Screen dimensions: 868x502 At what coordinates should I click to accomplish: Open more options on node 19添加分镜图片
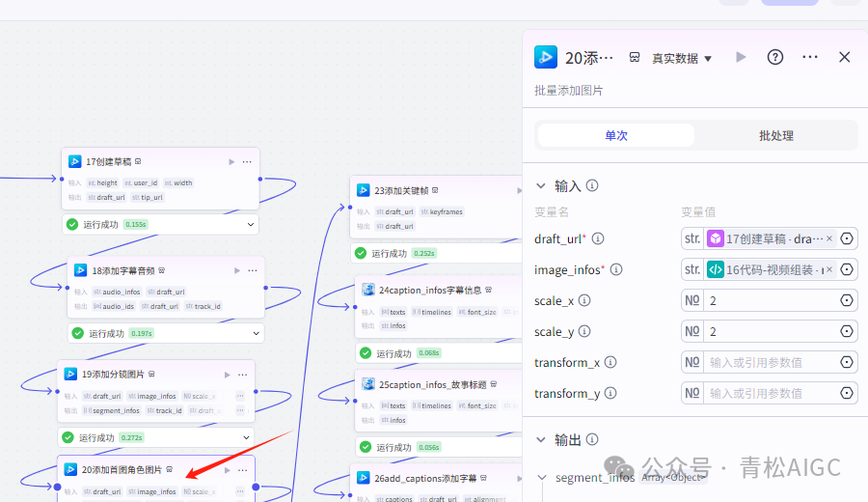242,375
